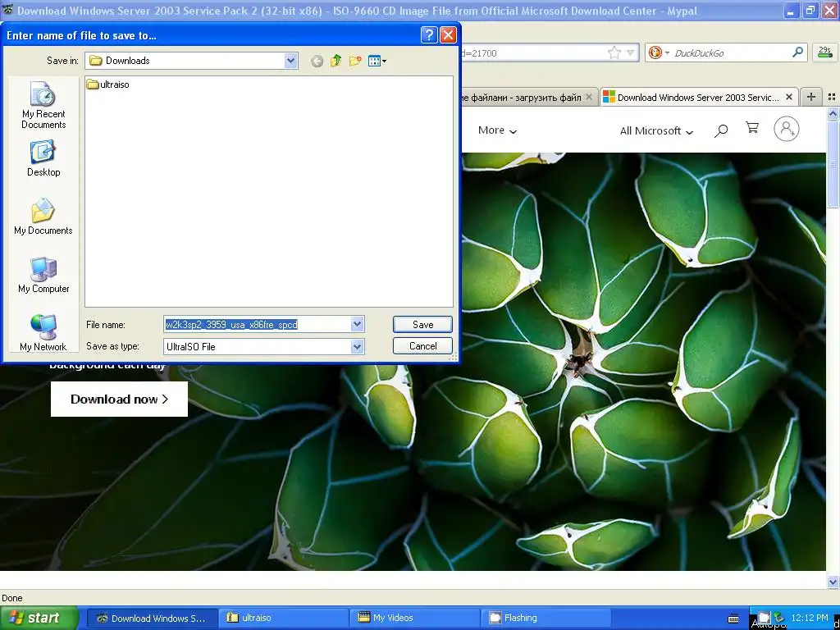The image size is (840, 630).
Task: Open the DuckDuckGo engine selector icon
Action: pyautogui.click(x=659, y=52)
